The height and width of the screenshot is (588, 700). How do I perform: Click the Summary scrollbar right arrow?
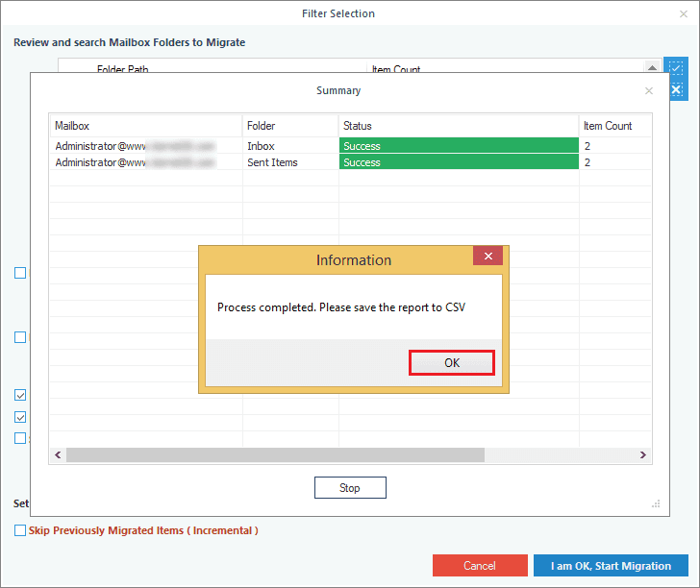click(643, 454)
